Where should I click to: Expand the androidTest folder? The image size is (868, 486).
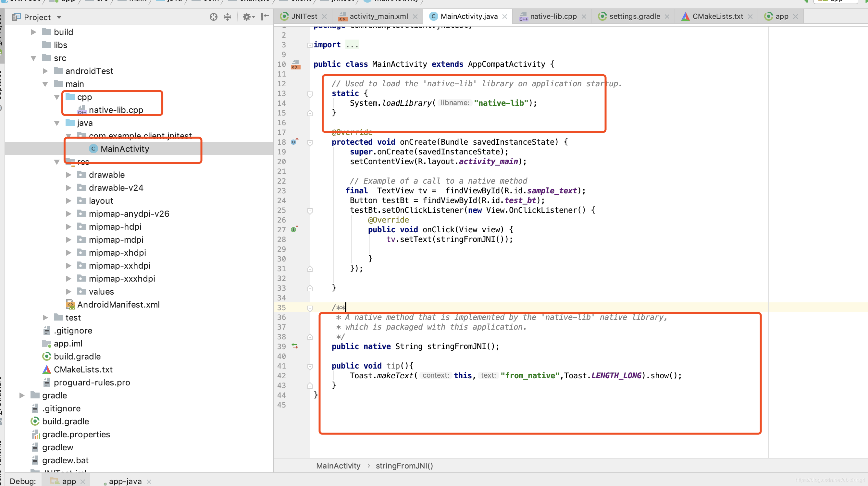[x=45, y=71]
